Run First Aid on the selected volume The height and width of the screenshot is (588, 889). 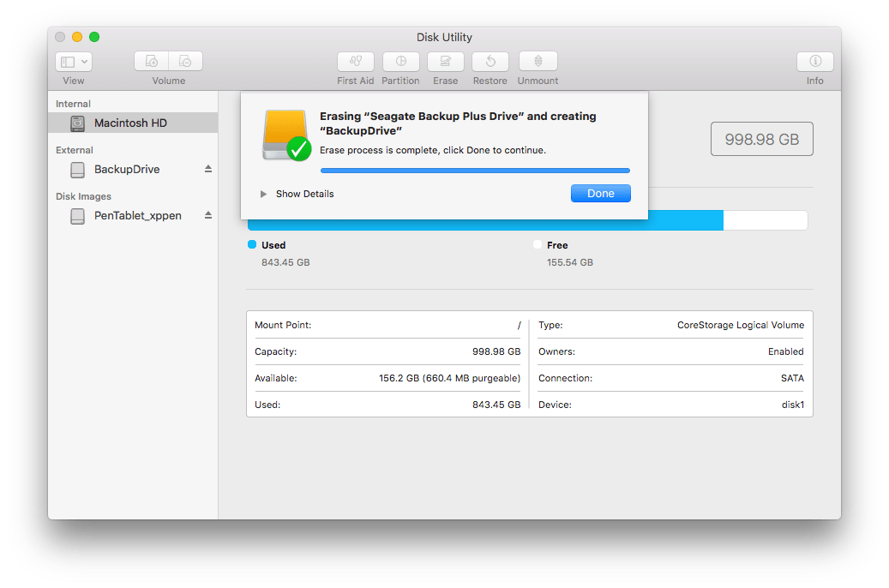pos(355,61)
